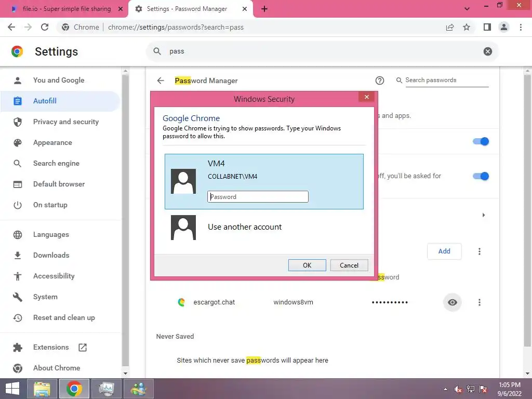
Task: Show the escargot.chat password with eye icon
Action: point(453,302)
